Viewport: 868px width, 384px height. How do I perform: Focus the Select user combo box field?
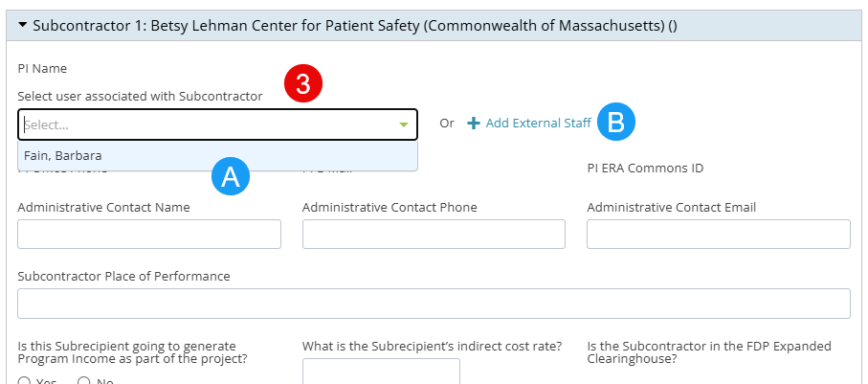(x=217, y=124)
